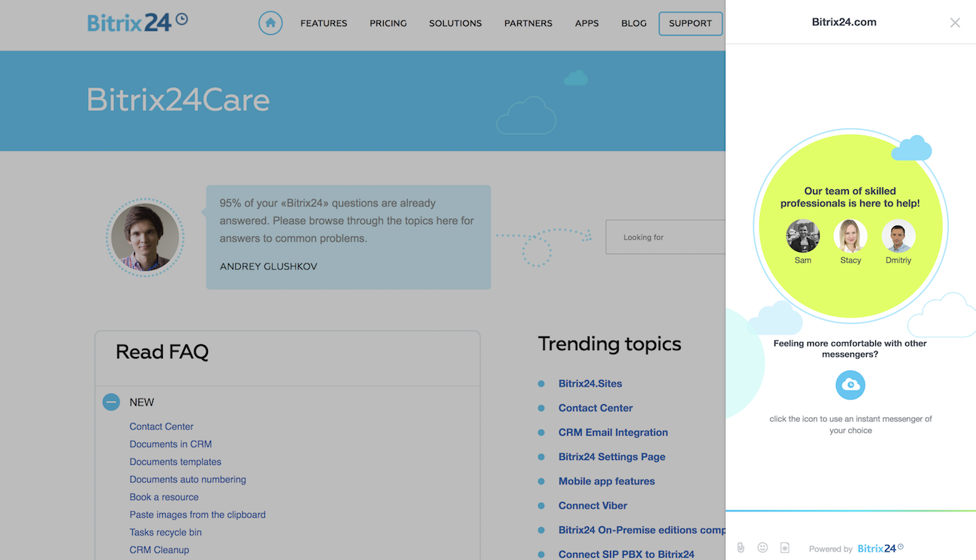976x560 pixels.
Task: Click the 'Looking for' search field
Action: tap(664, 237)
